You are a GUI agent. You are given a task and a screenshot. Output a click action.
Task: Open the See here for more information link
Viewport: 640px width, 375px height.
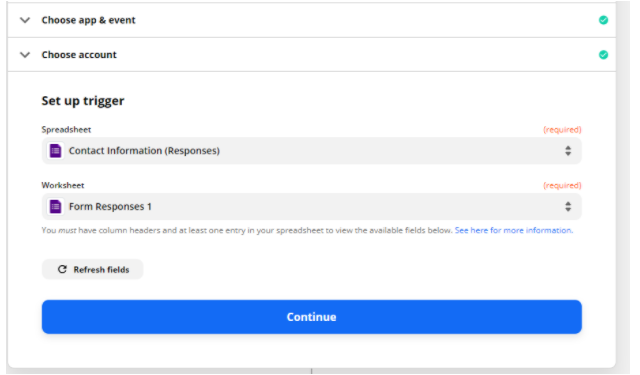pyautogui.click(x=514, y=230)
